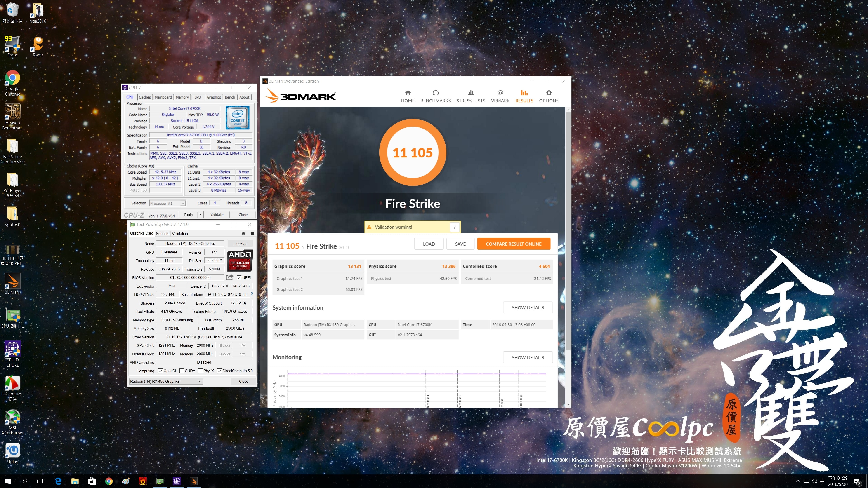
Task: Open the PotPlayer 1.6.59347 folder icon
Action: pos(12,185)
